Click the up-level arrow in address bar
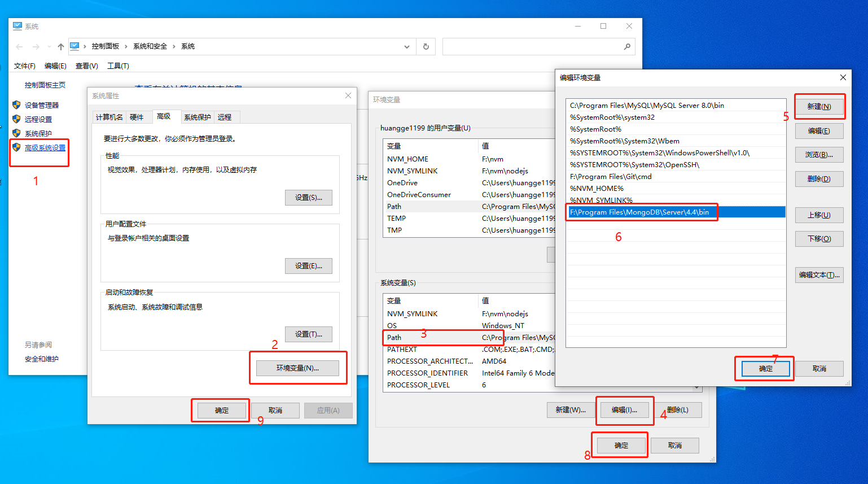 (x=61, y=47)
